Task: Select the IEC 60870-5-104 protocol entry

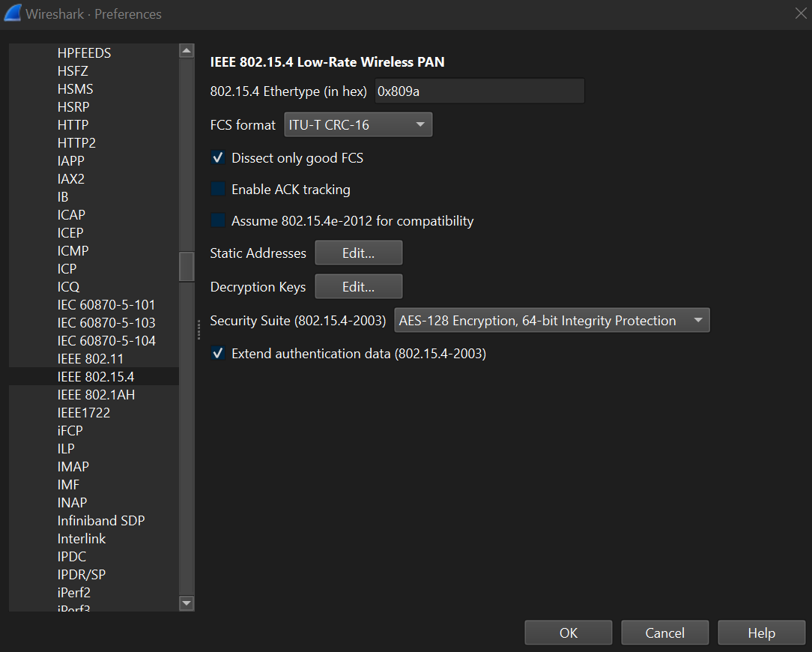Action: (x=106, y=340)
